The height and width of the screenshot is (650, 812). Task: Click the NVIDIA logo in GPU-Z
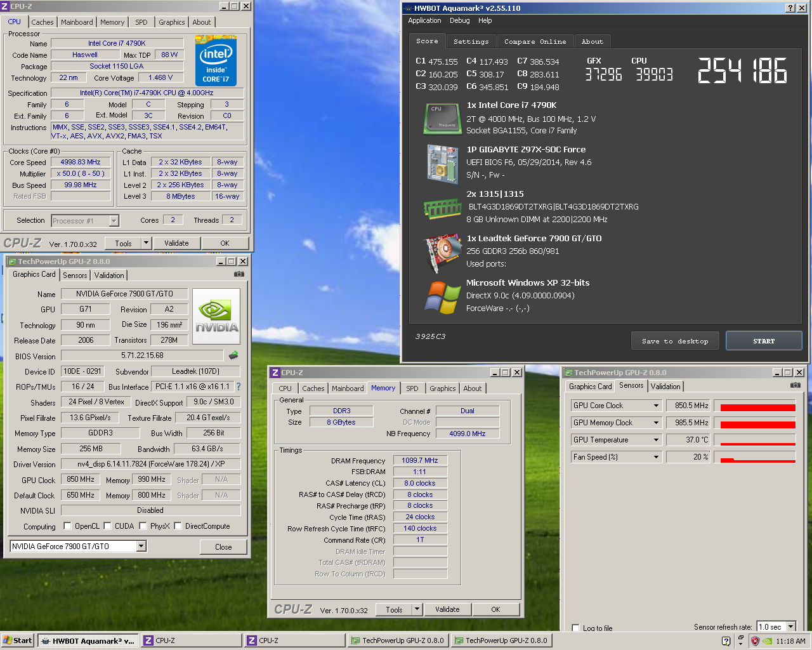tap(216, 317)
